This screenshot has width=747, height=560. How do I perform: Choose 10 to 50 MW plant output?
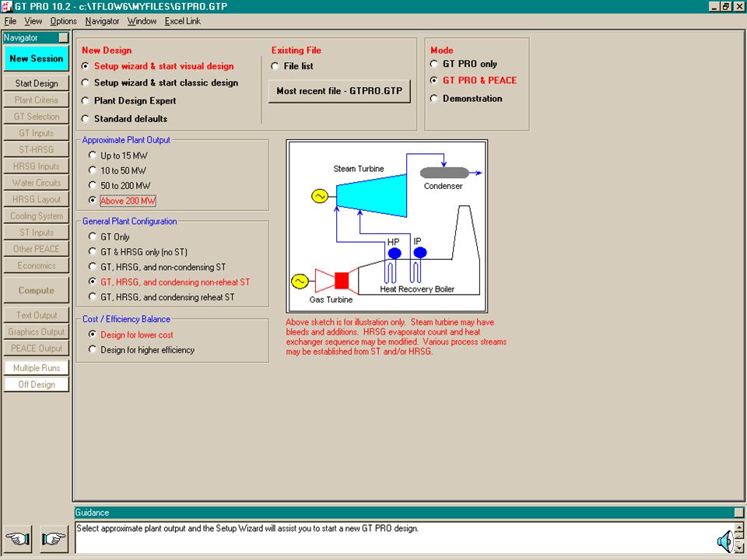click(x=117, y=170)
